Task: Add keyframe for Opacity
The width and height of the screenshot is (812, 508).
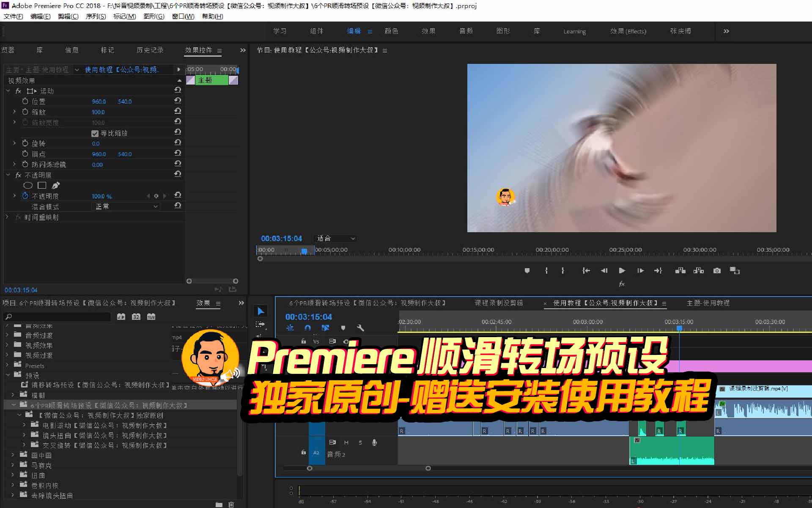Action: 156,196
